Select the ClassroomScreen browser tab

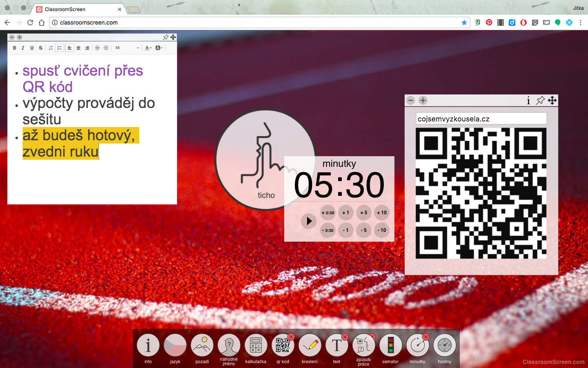pyautogui.click(x=79, y=9)
